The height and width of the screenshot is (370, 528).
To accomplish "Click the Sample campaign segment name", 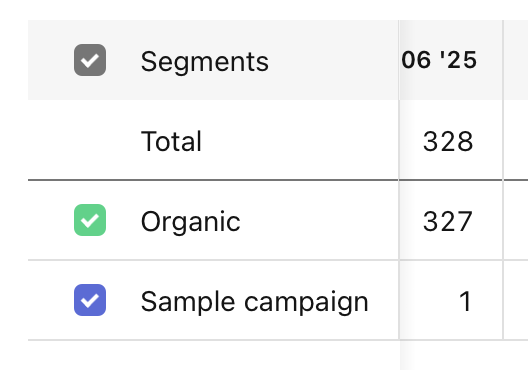I will (255, 302).
